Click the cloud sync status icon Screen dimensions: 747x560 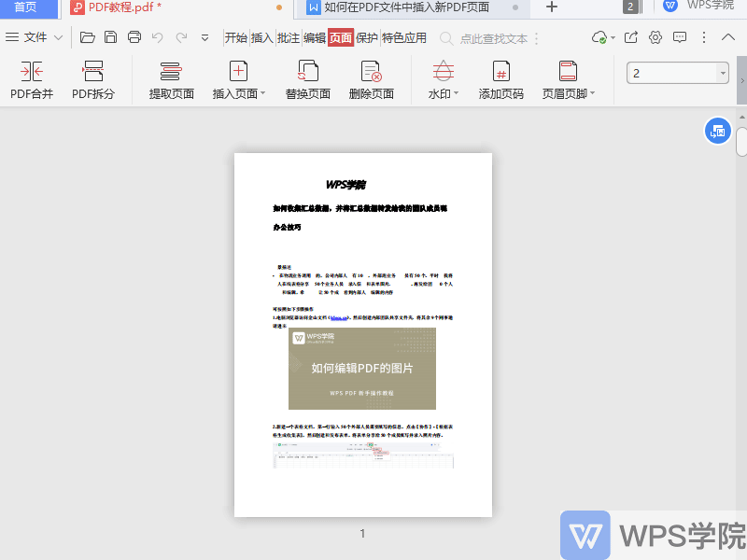(599, 37)
